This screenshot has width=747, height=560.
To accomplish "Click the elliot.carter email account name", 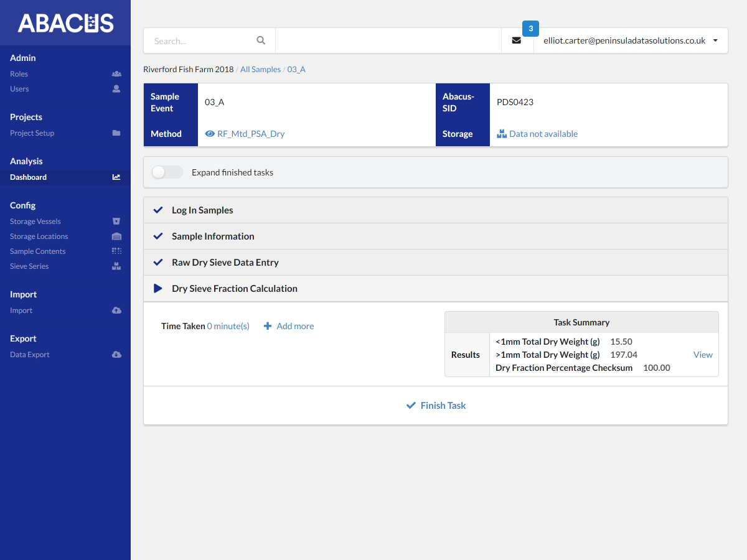I will (x=624, y=40).
